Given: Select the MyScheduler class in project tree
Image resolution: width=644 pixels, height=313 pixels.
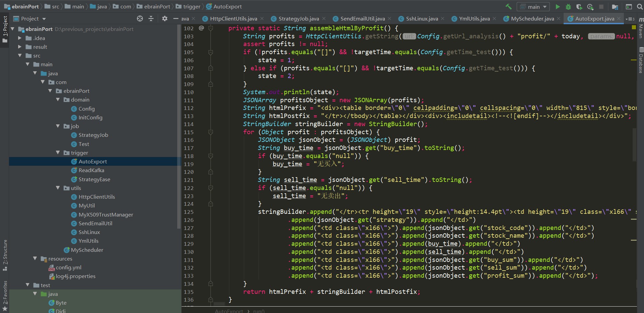Looking at the screenshot, I should pos(87,250).
